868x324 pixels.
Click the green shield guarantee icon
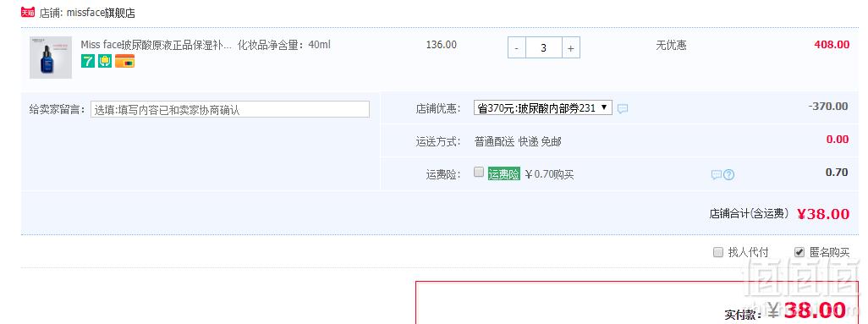[x=105, y=61]
